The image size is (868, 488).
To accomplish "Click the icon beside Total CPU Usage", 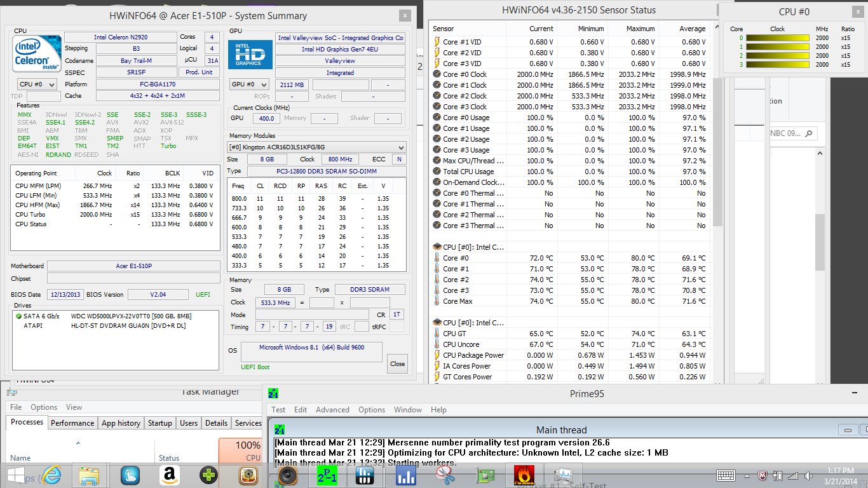I will pyautogui.click(x=437, y=172).
